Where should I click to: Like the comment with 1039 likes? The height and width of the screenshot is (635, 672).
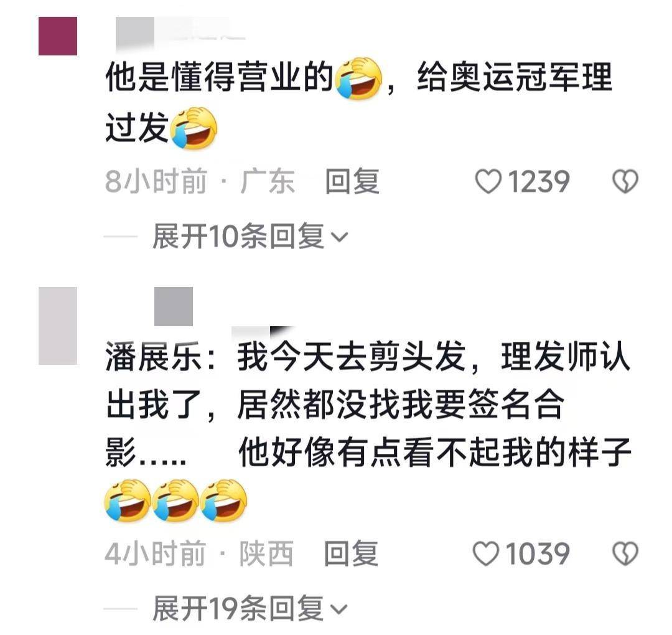485,553
